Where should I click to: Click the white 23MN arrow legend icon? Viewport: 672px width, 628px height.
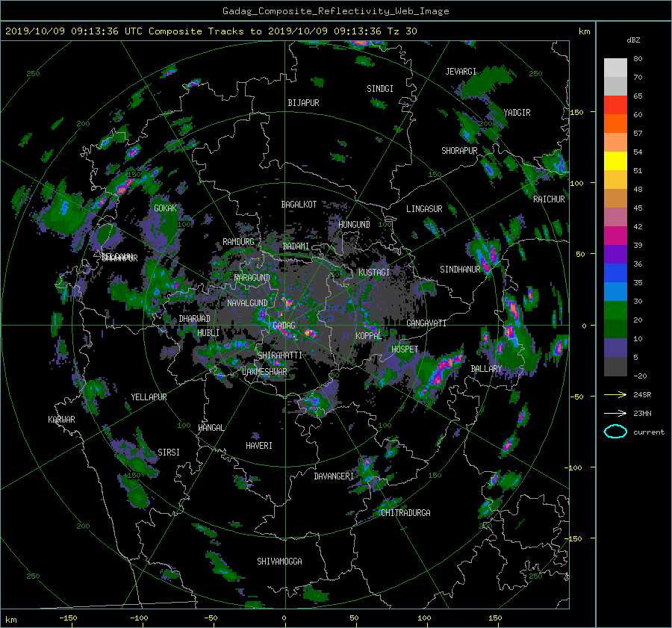pos(615,413)
